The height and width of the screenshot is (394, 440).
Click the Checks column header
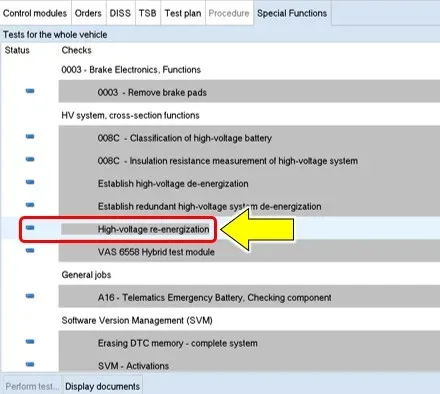tap(76, 50)
